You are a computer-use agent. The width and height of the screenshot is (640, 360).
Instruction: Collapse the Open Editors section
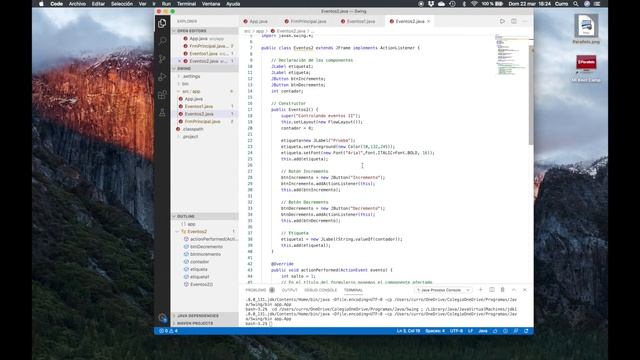(205, 31)
